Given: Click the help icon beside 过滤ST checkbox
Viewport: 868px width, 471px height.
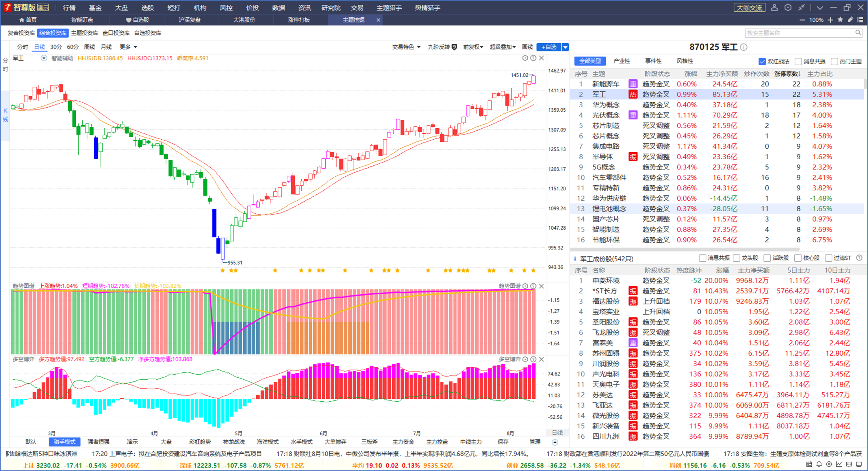Looking at the screenshot, I should tap(859, 258).
